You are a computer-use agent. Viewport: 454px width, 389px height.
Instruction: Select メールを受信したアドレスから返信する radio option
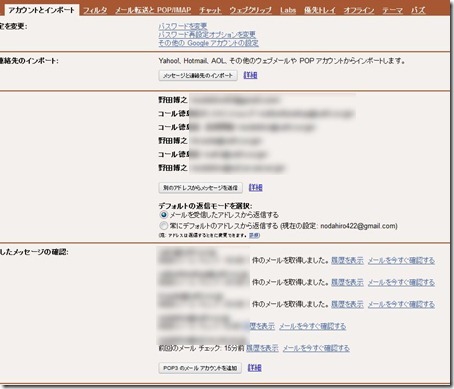(163, 215)
